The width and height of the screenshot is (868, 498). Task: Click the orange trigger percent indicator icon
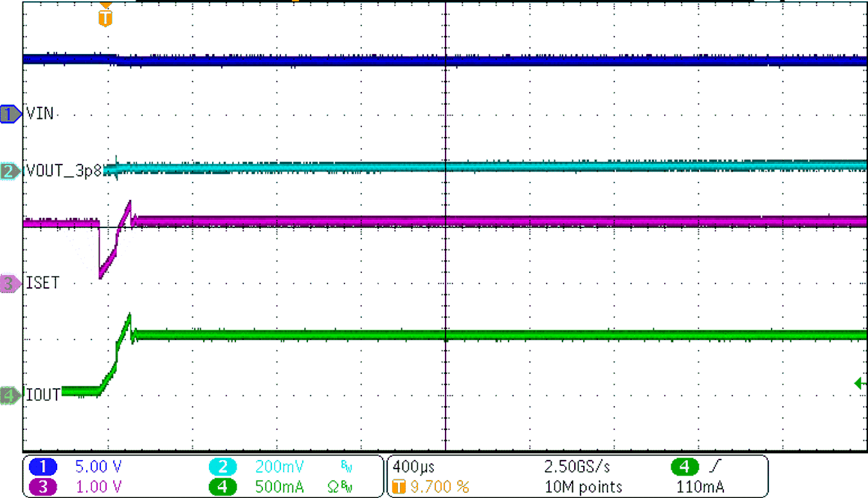[x=400, y=486]
